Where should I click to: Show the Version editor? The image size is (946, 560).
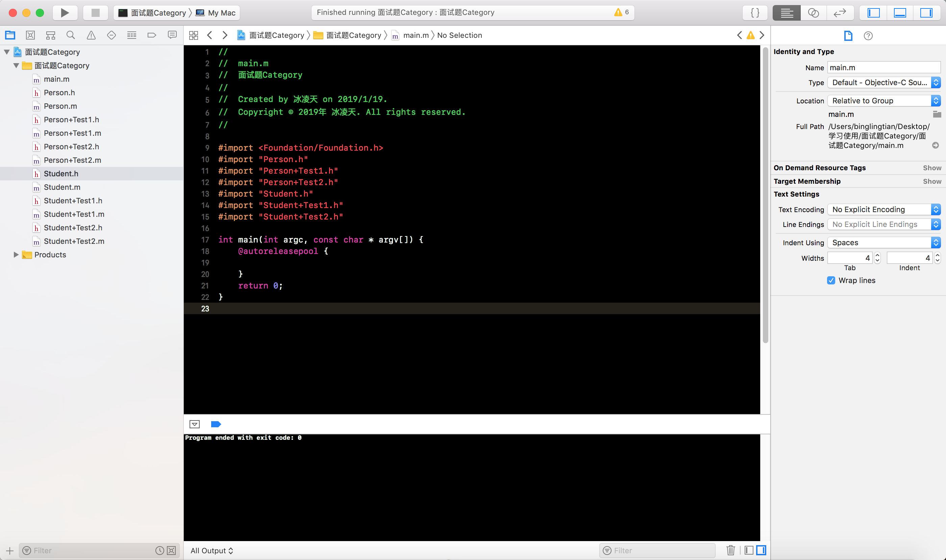coord(840,13)
